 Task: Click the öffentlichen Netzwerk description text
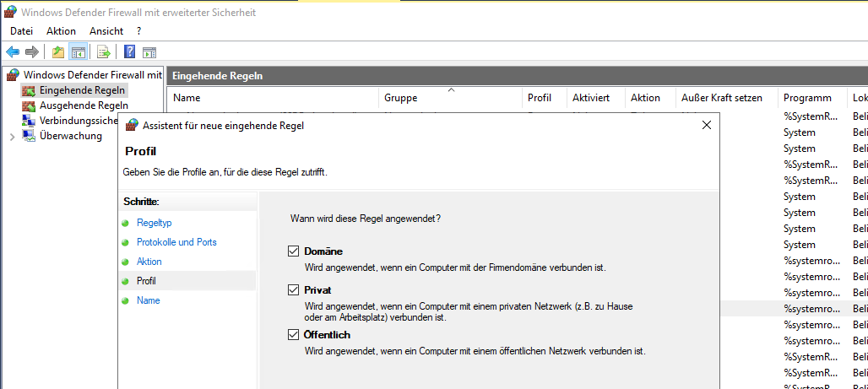[x=475, y=351]
